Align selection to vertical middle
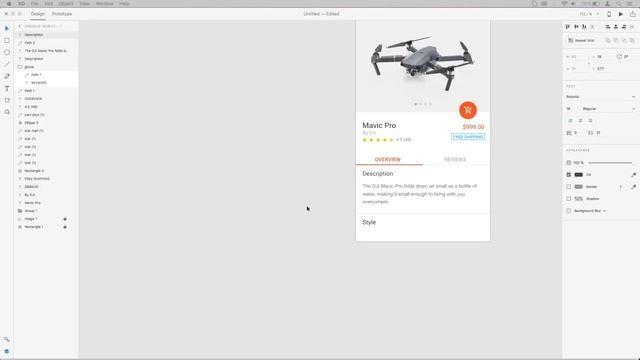 click(x=576, y=27)
